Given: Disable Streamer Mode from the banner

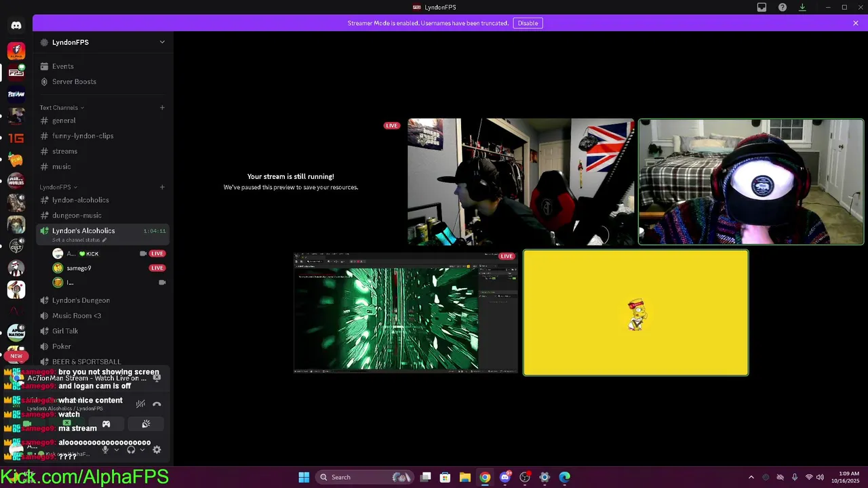Looking at the screenshot, I should (x=528, y=23).
